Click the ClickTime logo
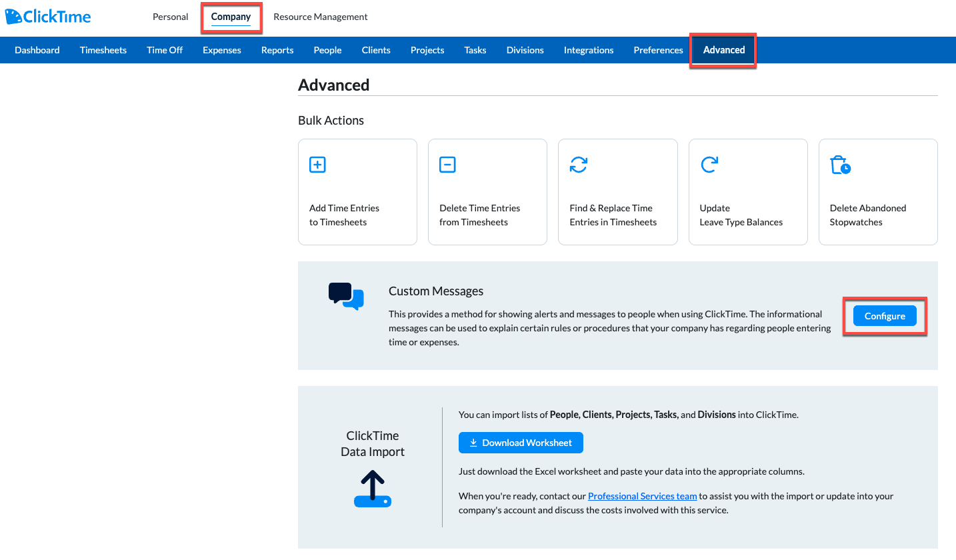Screen dimensions: 956x560 (48, 17)
